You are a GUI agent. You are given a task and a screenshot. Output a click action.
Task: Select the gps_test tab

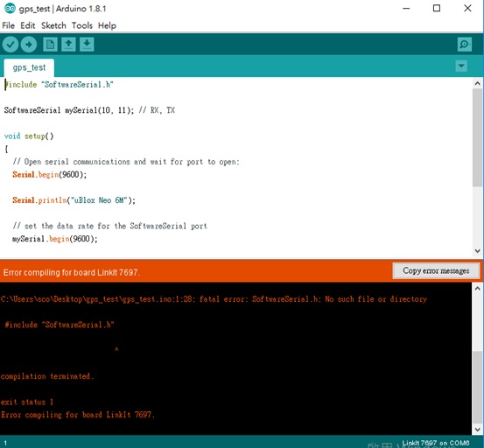[29, 67]
